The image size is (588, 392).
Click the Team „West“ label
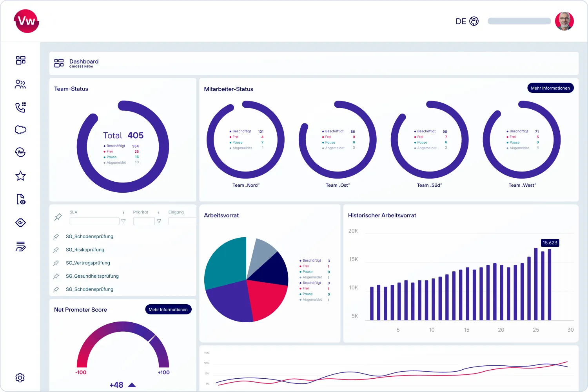[x=522, y=185]
